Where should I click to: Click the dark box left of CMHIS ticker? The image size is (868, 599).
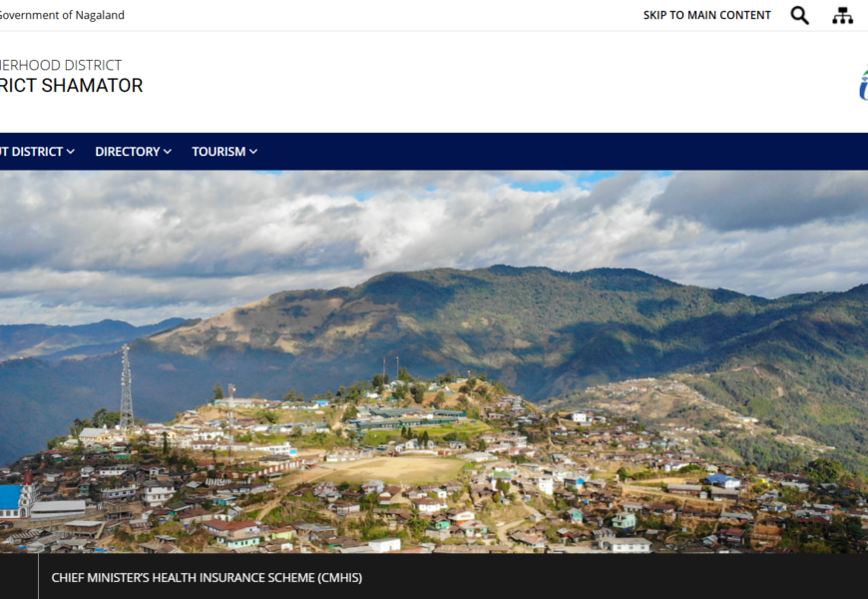click(x=19, y=576)
